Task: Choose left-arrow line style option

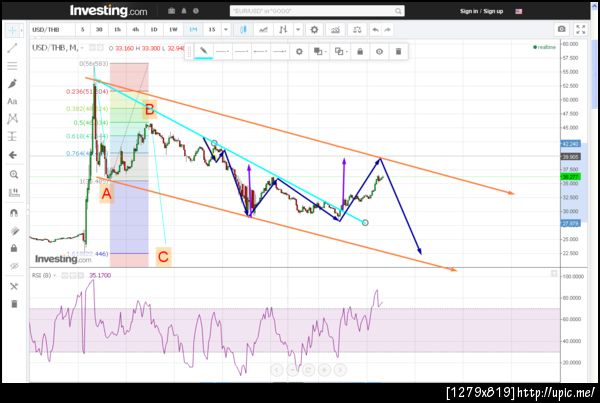Action: [261, 51]
